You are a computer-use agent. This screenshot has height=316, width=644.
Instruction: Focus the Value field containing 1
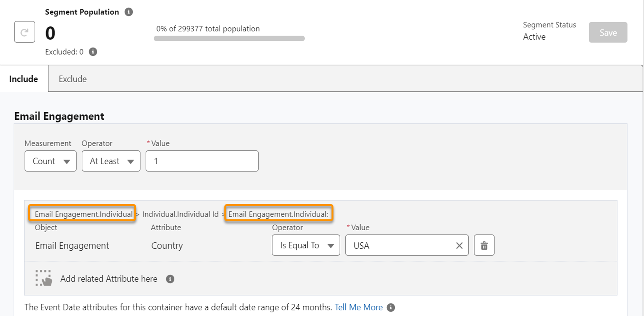pyautogui.click(x=202, y=161)
